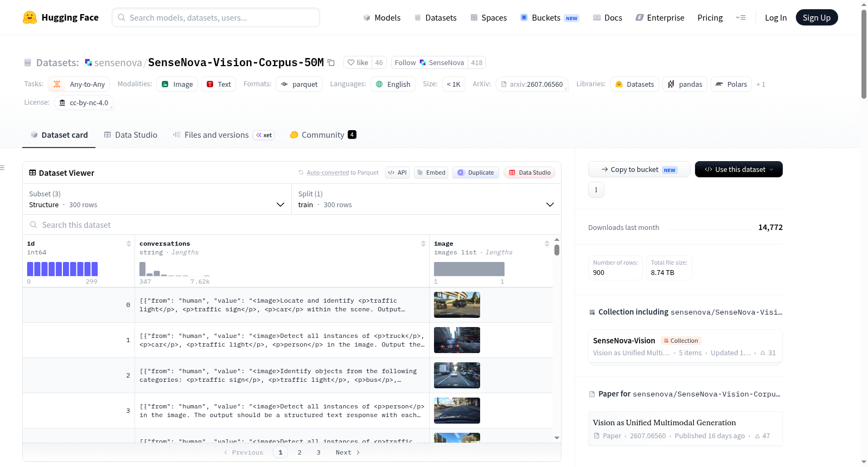
Task: Open the row 2 image thumbnail
Action: (457, 375)
